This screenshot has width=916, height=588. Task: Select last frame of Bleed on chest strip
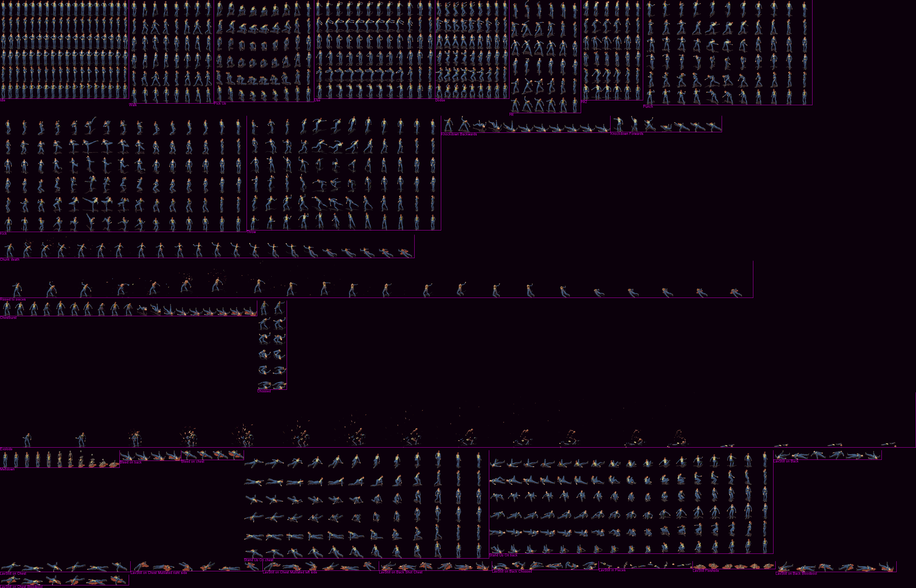236,455
